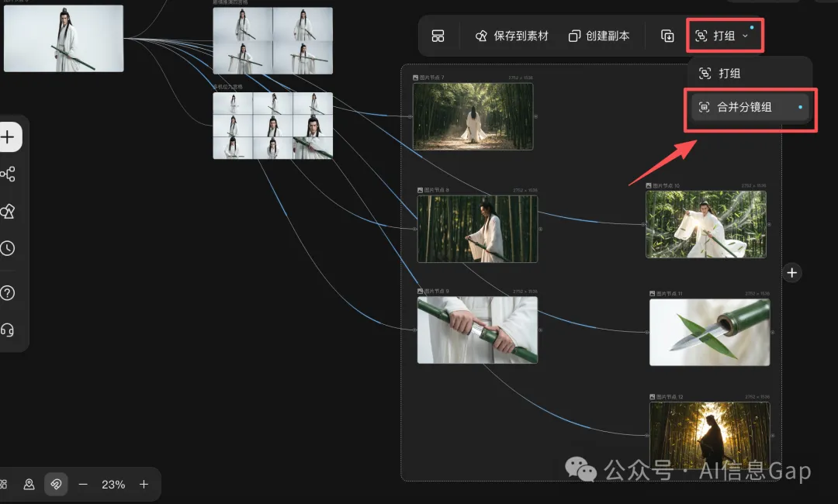The height and width of the screenshot is (504, 838).
Task: Select the 图片节点 9 hands on sword thumbnail
Action: 477,330
